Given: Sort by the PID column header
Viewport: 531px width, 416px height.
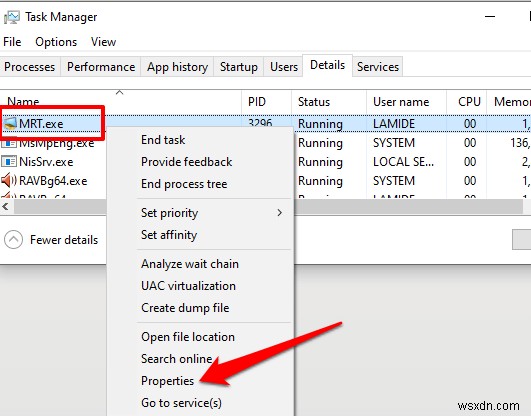Looking at the screenshot, I should [267, 102].
